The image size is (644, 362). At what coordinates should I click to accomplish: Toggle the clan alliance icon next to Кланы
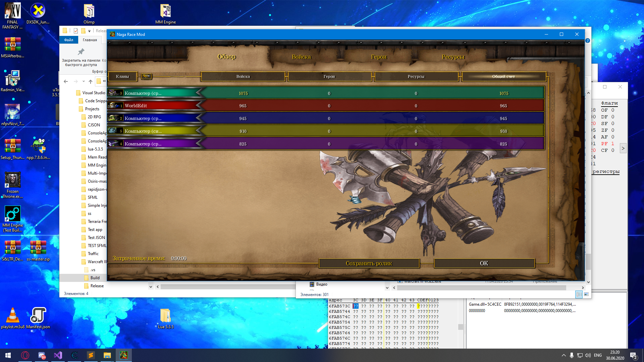146,76
